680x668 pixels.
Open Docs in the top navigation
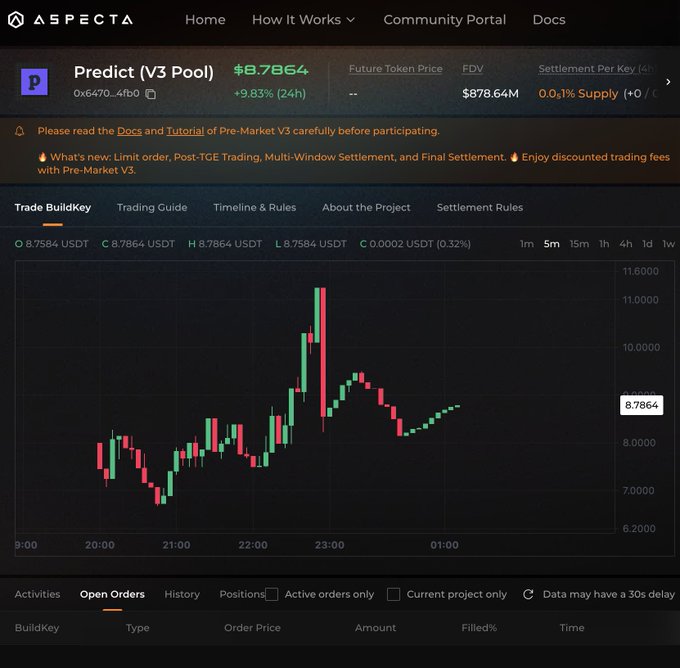[x=549, y=20]
